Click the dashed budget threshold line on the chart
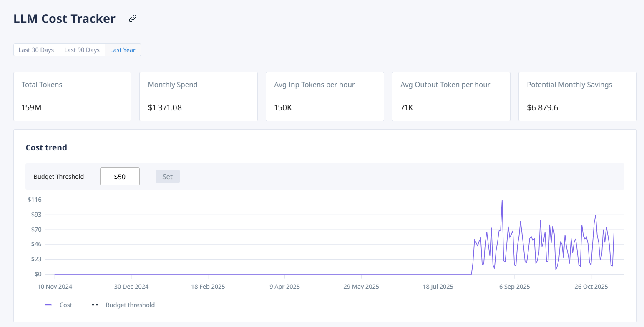Screen dimensions: 644x327 (x=292, y=242)
